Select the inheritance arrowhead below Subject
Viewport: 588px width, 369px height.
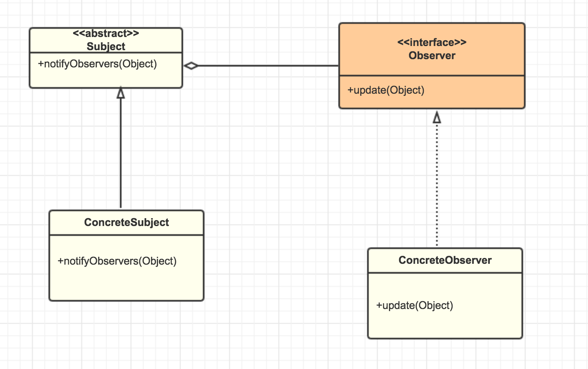pos(121,93)
